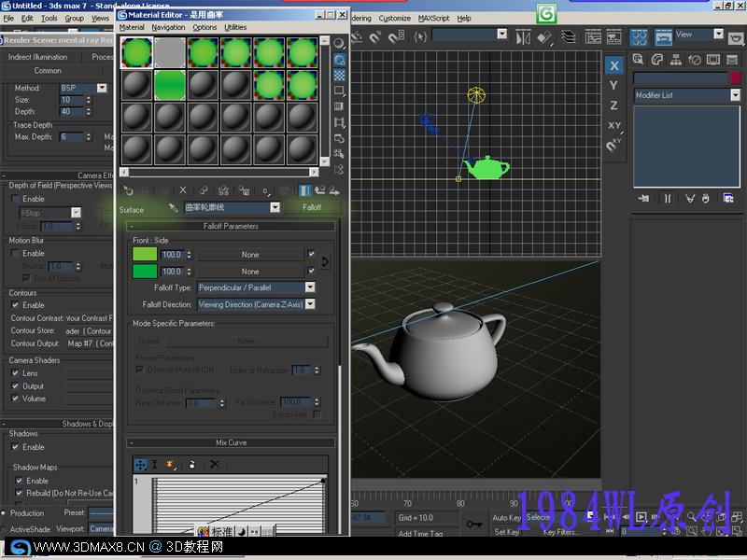This screenshot has width=747, height=560.
Task: Click the first None map slot button
Action: [x=250, y=254]
